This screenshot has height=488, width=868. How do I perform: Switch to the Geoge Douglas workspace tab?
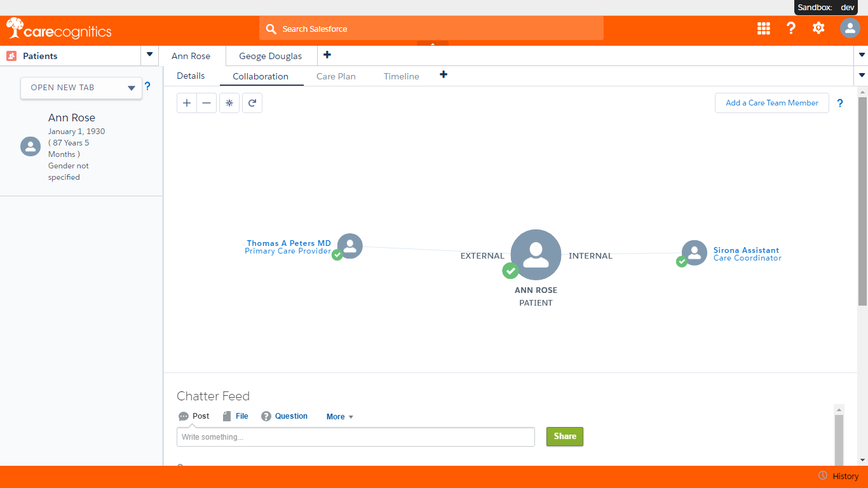pos(271,56)
